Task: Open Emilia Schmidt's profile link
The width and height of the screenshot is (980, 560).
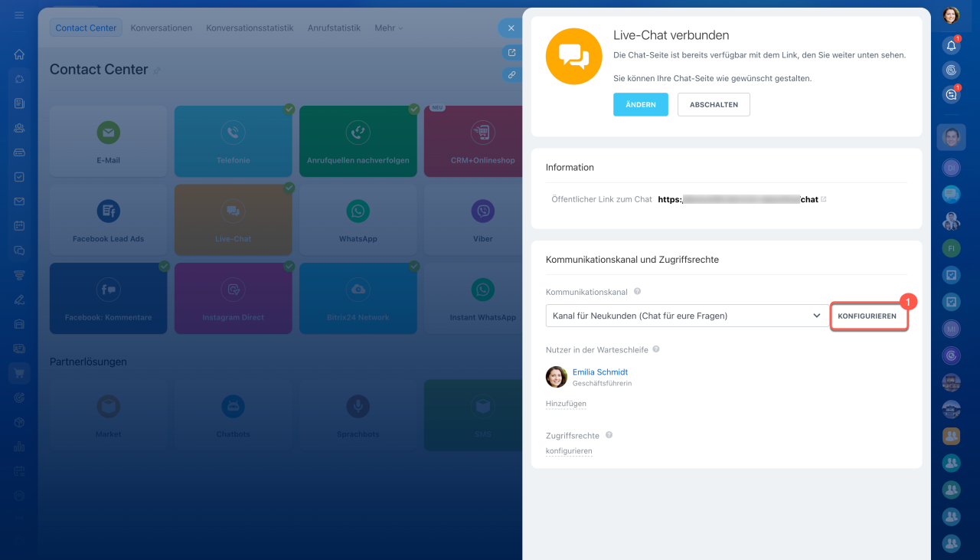Action: click(x=600, y=372)
